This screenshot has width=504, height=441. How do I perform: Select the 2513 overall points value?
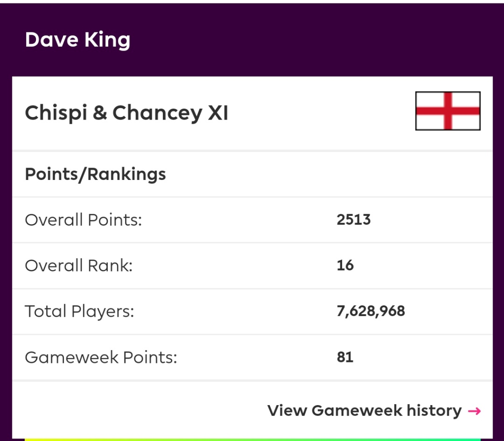[x=353, y=220]
